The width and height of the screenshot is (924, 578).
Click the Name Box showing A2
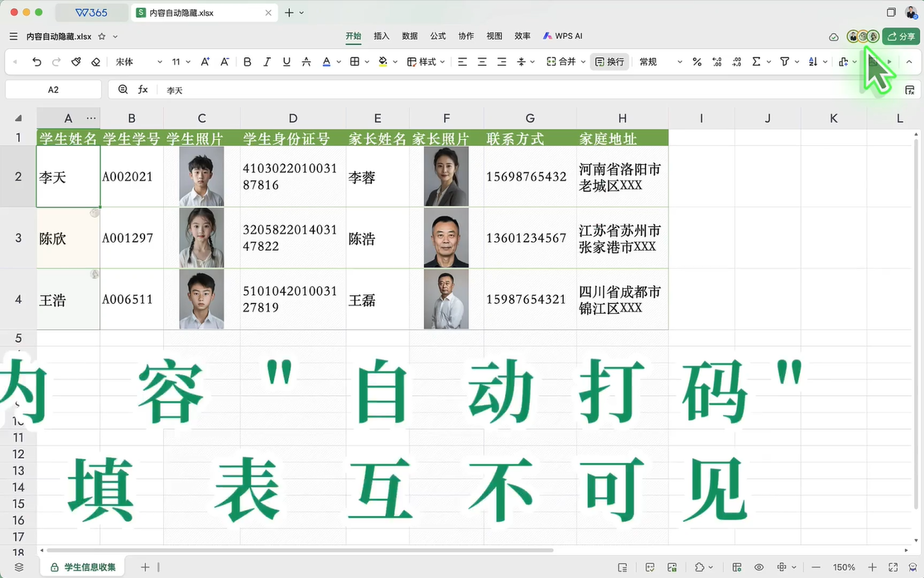point(53,90)
